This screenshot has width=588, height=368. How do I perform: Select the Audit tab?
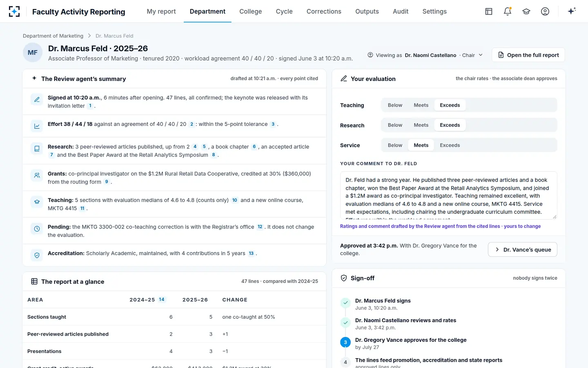(x=401, y=11)
